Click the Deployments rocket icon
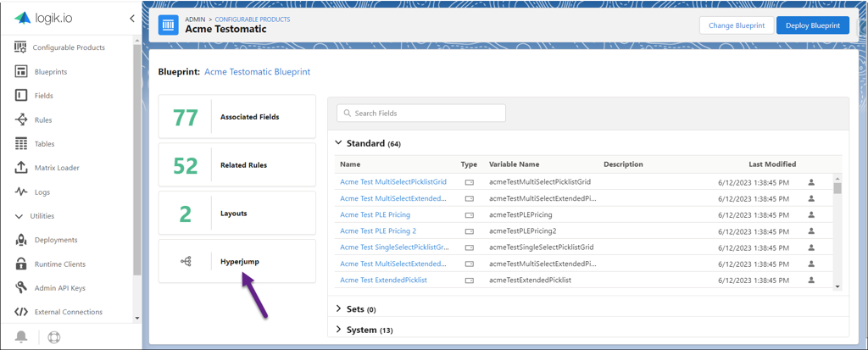The height and width of the screenshot is (350, 868). [x=21, y=240]
